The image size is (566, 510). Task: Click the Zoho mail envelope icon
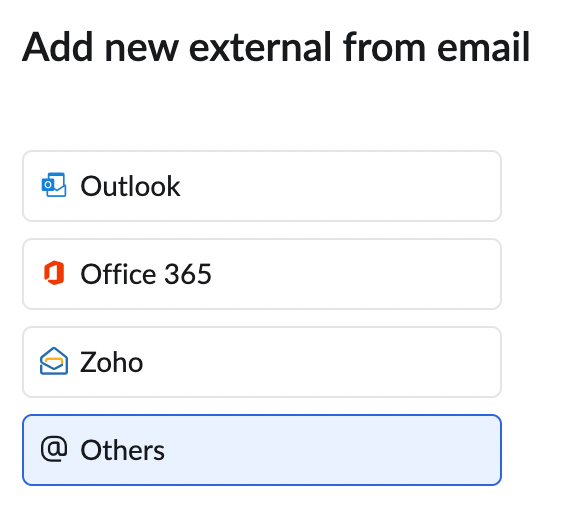54,361
